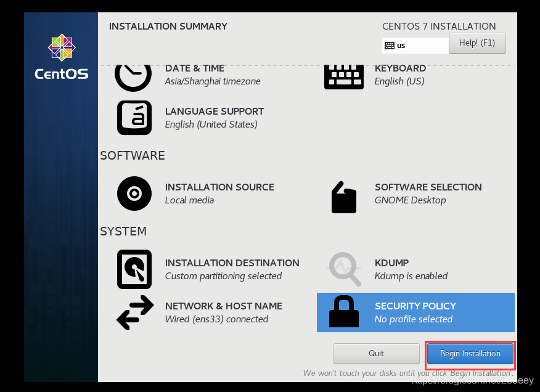540x392 pixels.
Task: Click Wired (ens33) connected text
Action: click(x=216, y=319)
